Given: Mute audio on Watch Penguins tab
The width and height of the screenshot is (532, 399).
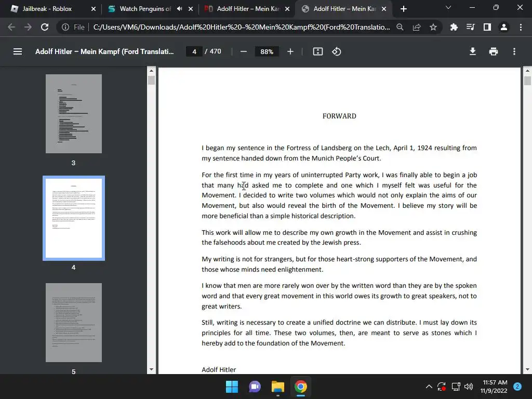Looking at the screenshot, I should coord(179,9).
